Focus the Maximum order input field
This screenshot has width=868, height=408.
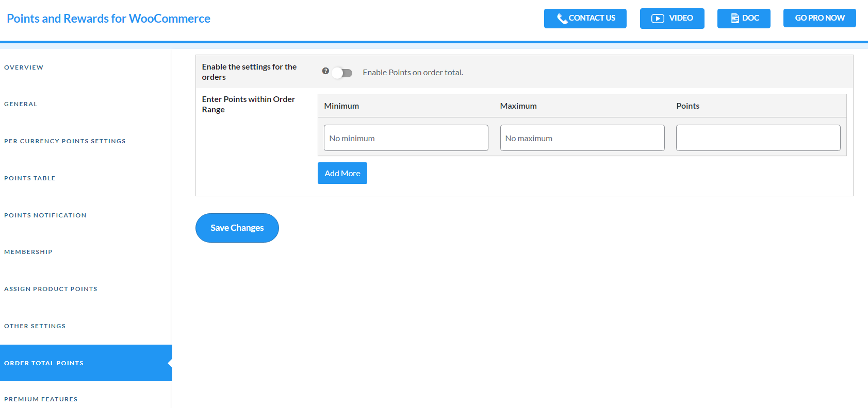(582, 138)
